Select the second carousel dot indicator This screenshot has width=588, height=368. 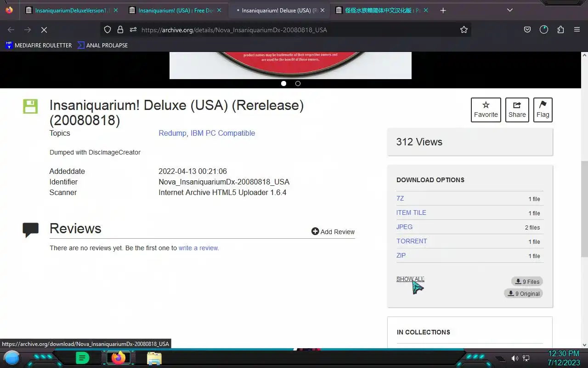click(298, 83)
